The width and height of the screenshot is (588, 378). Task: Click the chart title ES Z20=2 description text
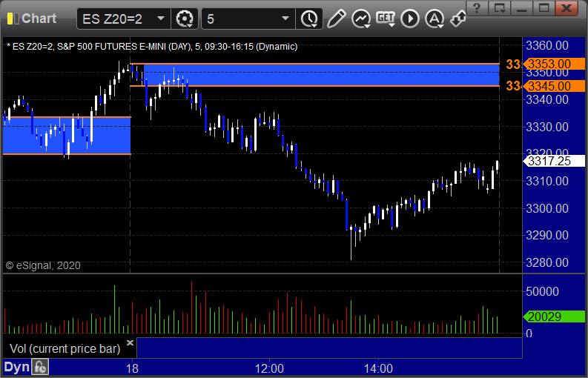[152, 47]
